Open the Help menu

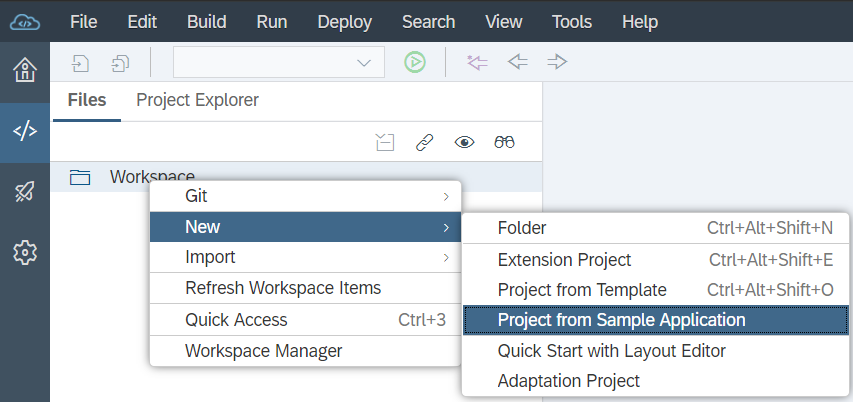click(x=640, y=22)
